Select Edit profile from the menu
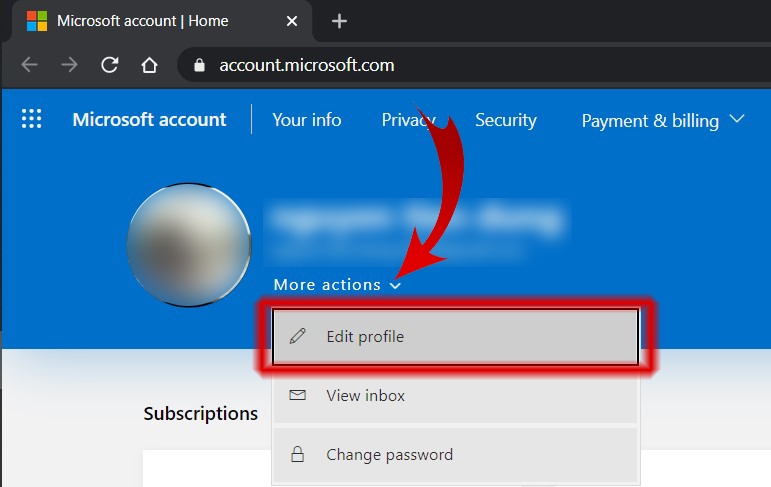 (455, 337)
